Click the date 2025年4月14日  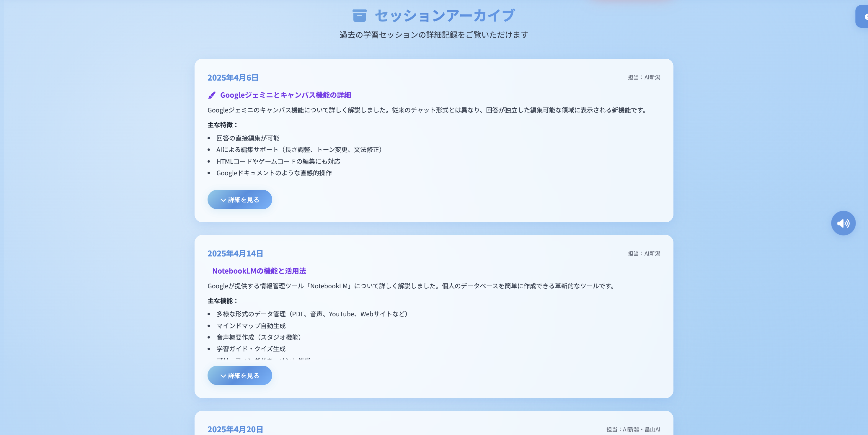pyautogui.click(x=235, y=254)
